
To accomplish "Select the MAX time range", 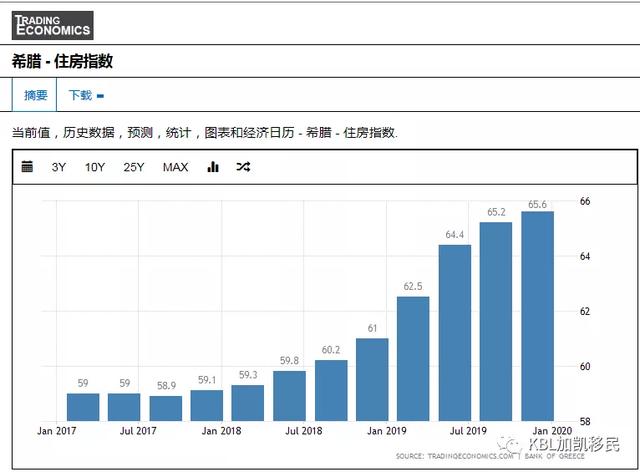I will 176,167.
